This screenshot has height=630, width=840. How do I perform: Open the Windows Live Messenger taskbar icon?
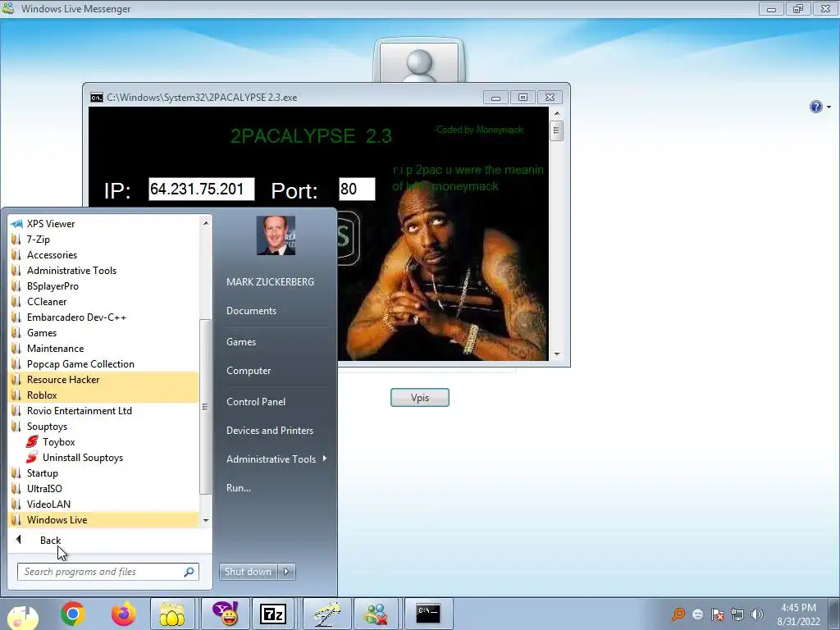376,614
